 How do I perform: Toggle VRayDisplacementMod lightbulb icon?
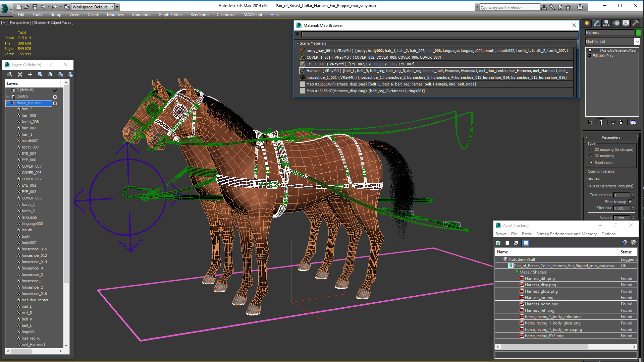coord(590,50)
